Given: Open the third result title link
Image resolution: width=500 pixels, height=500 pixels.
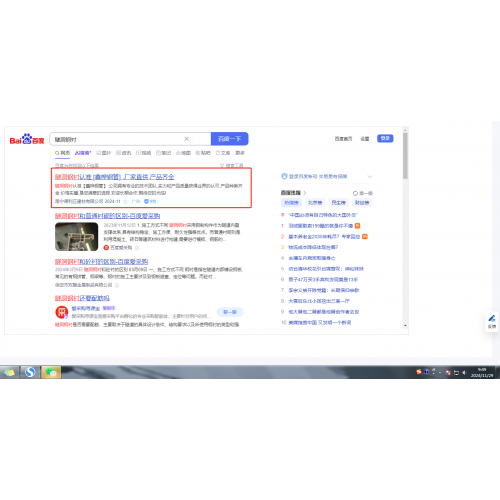Looking at the screenshot, I should pos(101,261).
